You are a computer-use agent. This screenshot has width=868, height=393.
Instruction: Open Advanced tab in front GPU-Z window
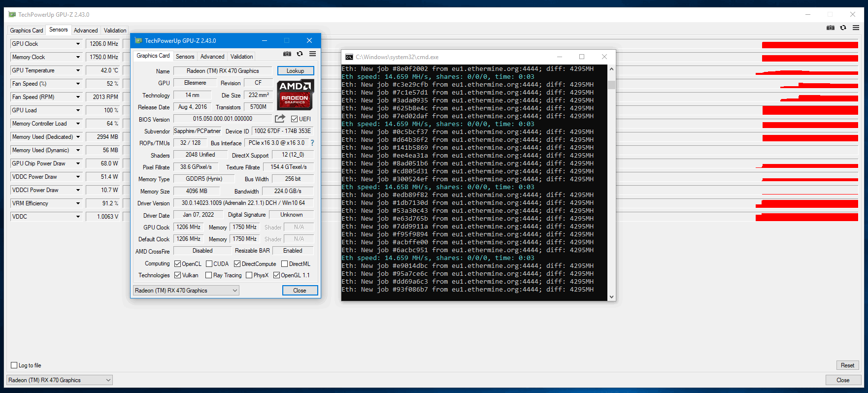click(x=212, y=57)
